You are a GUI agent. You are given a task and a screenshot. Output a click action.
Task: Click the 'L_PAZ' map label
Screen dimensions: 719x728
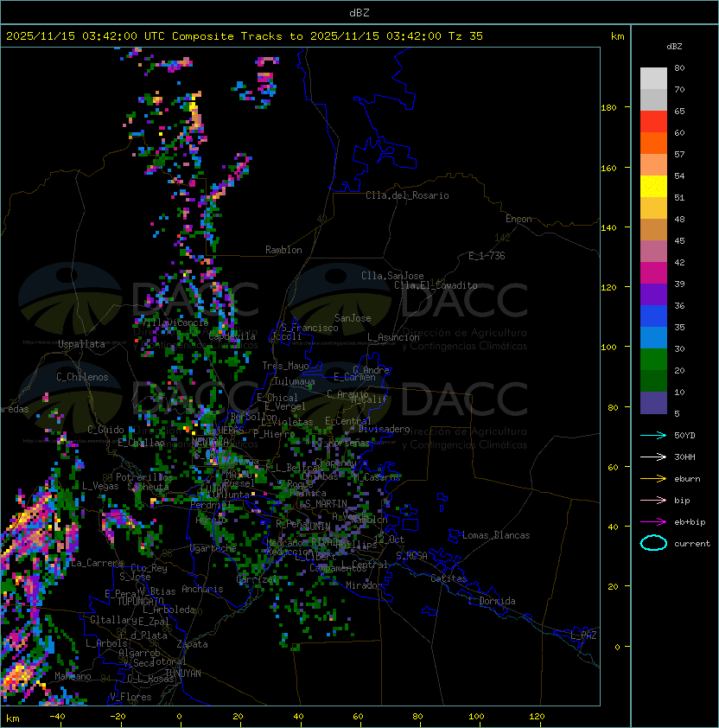583,635
